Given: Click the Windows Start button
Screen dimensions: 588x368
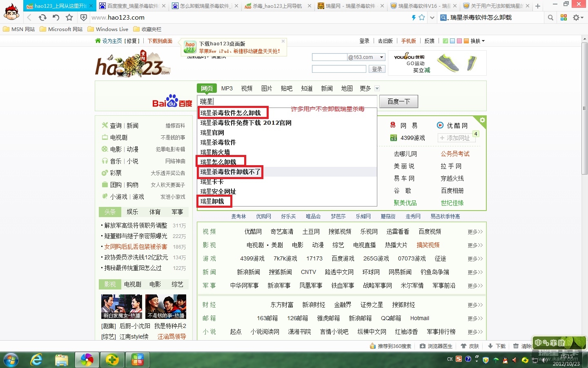Looking at the screenshot, I should coord(11,360).
